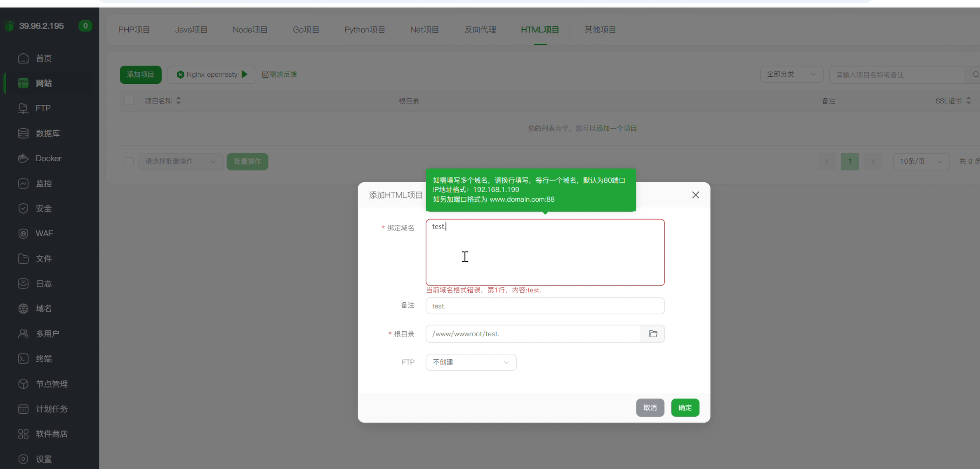980x469 pixels.
Task: Click into the 备注 remark input field
Action: 544,306
